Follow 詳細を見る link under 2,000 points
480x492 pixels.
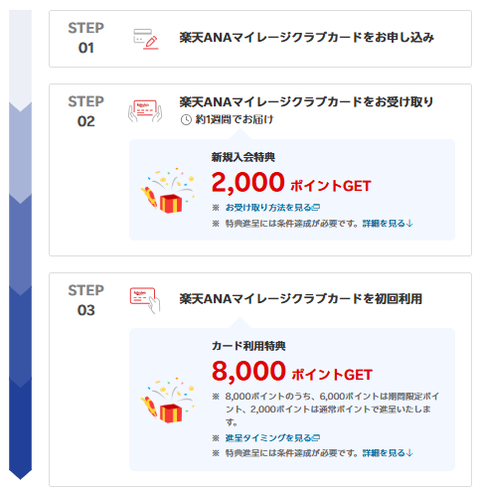tap(388, 223)
